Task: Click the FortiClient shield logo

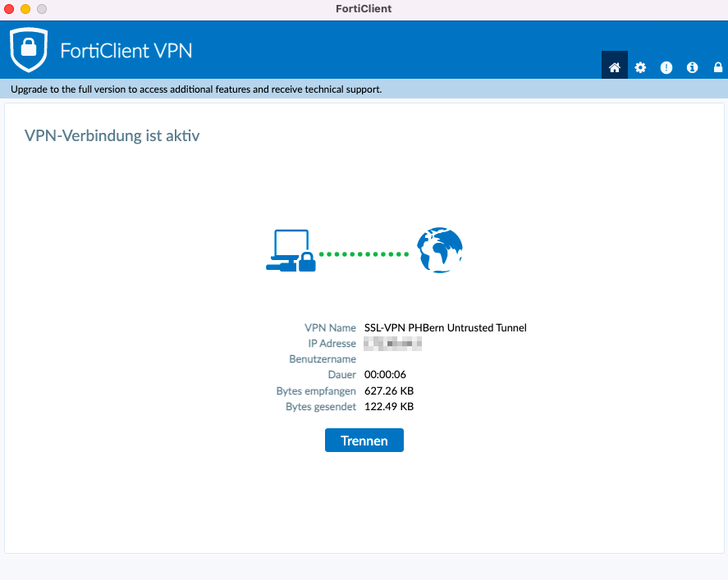Action: (x=29, y=50)
